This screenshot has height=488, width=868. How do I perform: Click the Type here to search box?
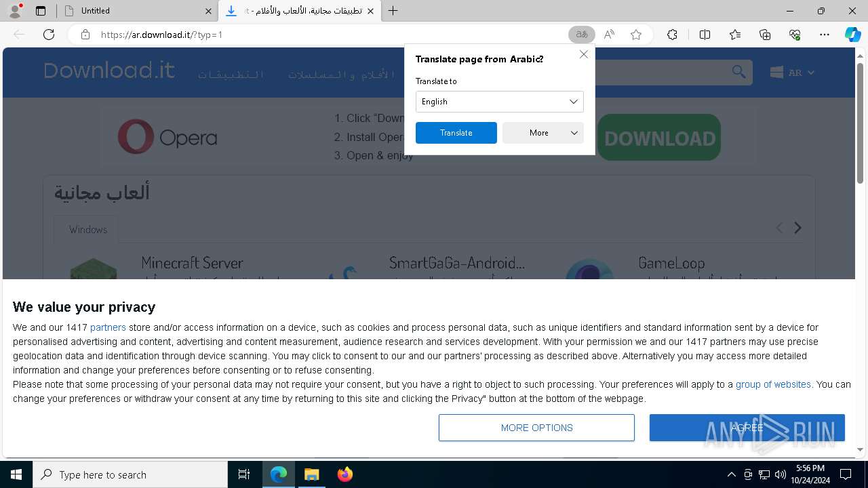point(130,474)
